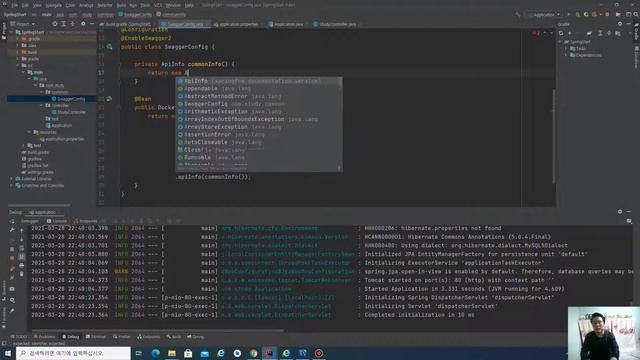Select ApiInfo from the completion list
This screenshot has width=640, height=360.
[x=258, y=81]
